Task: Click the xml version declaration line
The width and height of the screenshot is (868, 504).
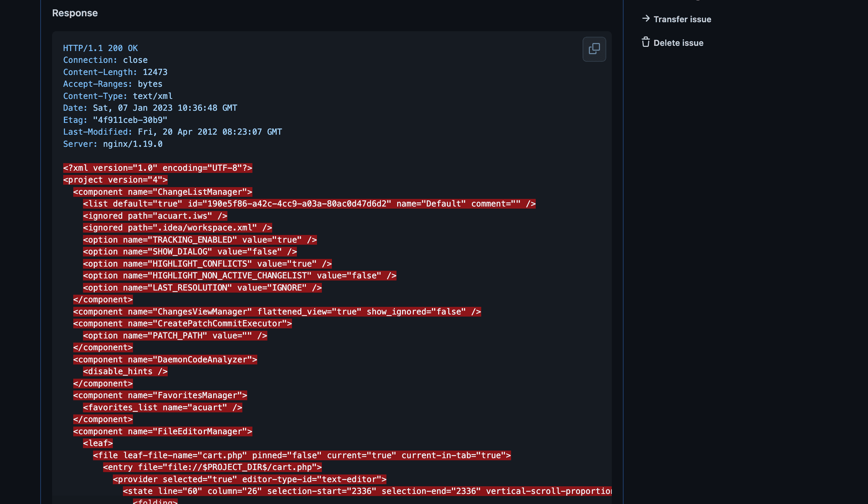Action: coord(157,168)
